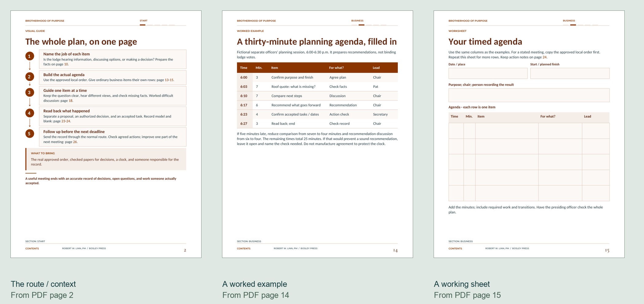Click step 2 circle beside Build the actual agenda

29,77
